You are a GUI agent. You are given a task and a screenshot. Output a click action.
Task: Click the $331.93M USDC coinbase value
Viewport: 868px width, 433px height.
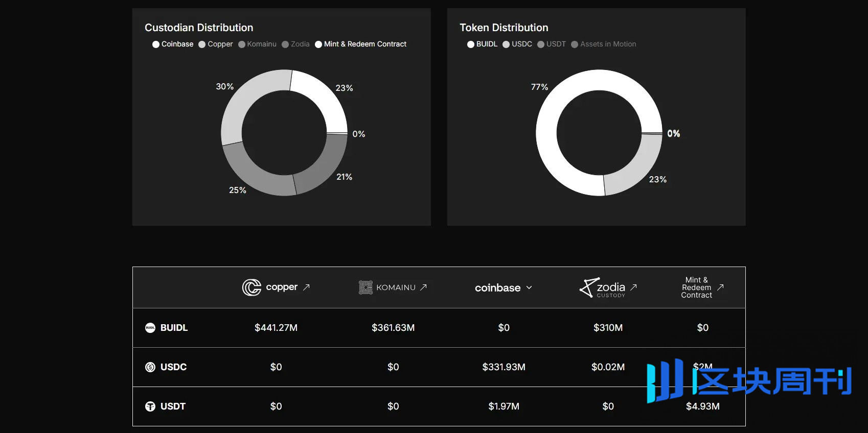[504, 367]
